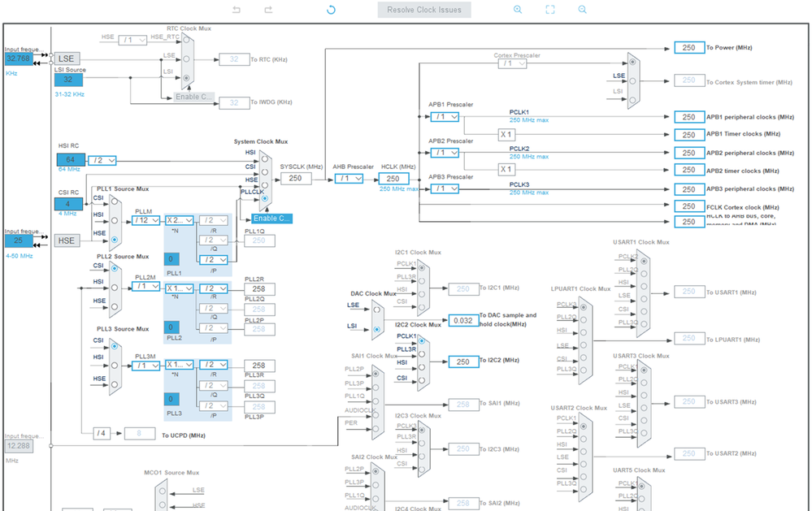The image size is (812, 511).
Task: Click the LSE oscillator block
Action: 67,58
